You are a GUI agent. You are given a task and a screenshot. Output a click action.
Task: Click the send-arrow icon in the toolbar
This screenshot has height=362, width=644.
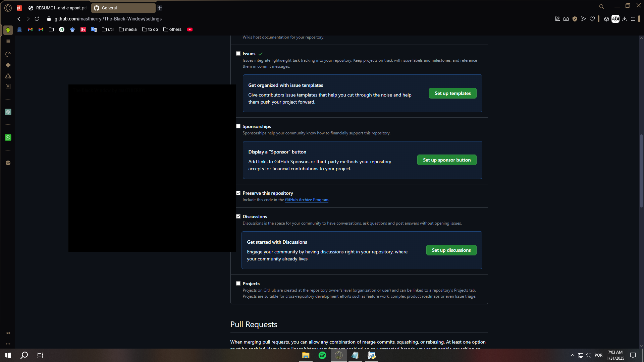[584, 19]
